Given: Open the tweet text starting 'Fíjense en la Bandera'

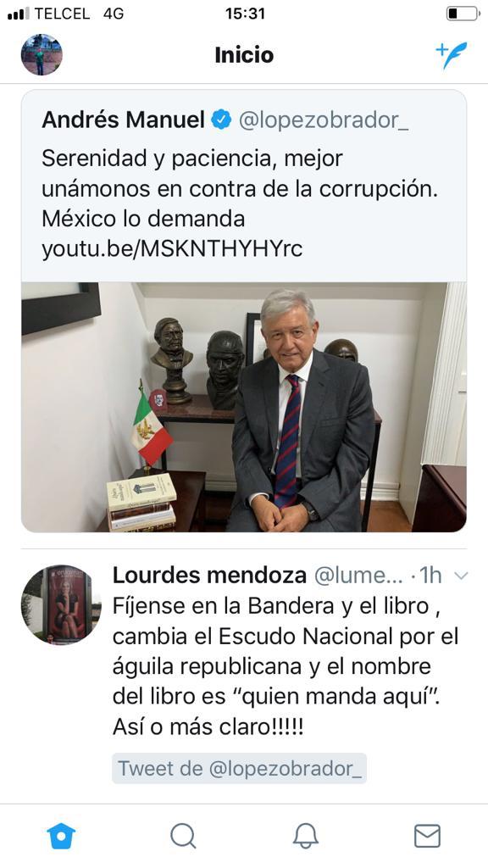Looking at the screenshot, I should [286, 666].
